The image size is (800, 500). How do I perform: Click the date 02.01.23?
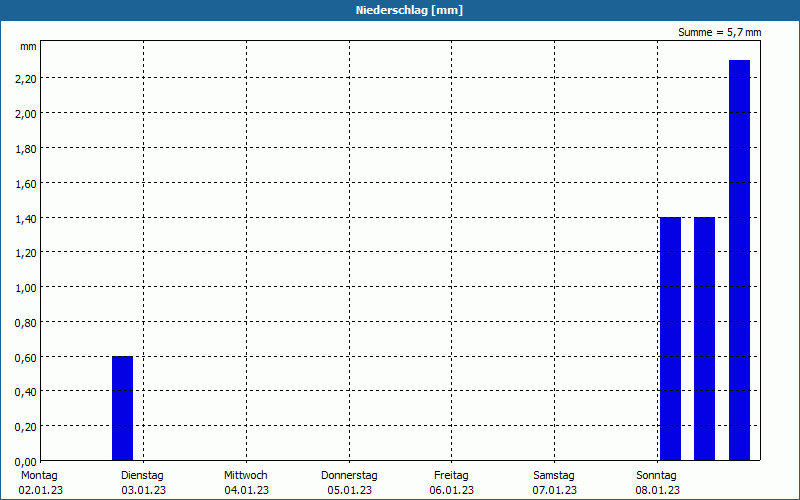tap(41, 491)
